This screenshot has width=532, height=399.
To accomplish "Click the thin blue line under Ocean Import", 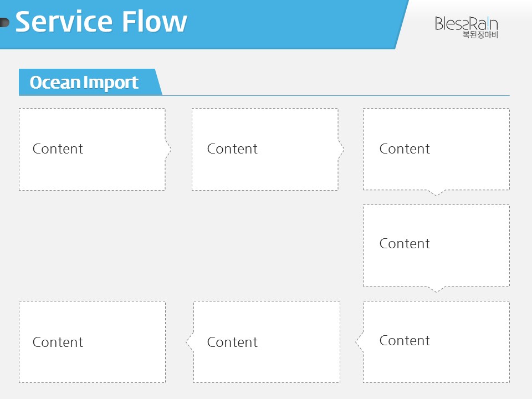I will pyautogui.click(x=264, y=96).
